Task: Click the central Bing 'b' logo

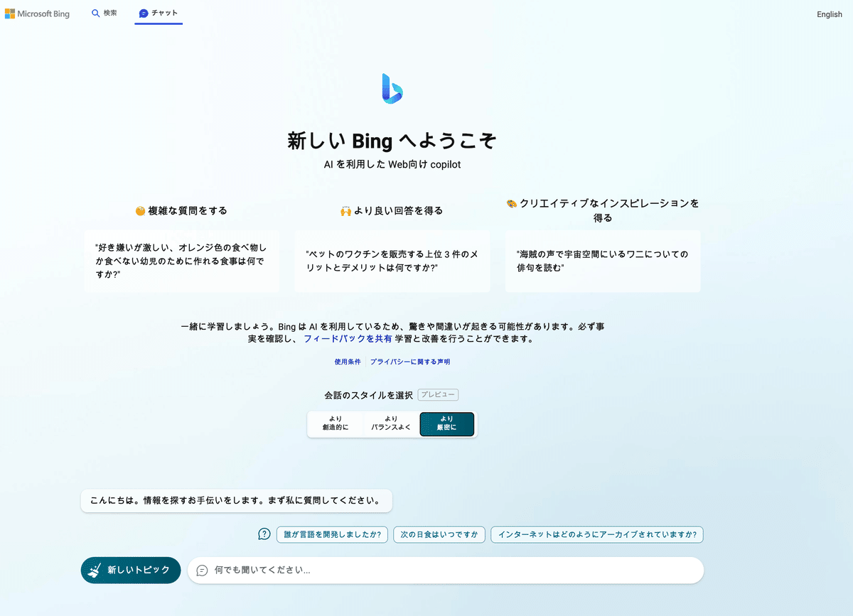Action: point(392,88)
